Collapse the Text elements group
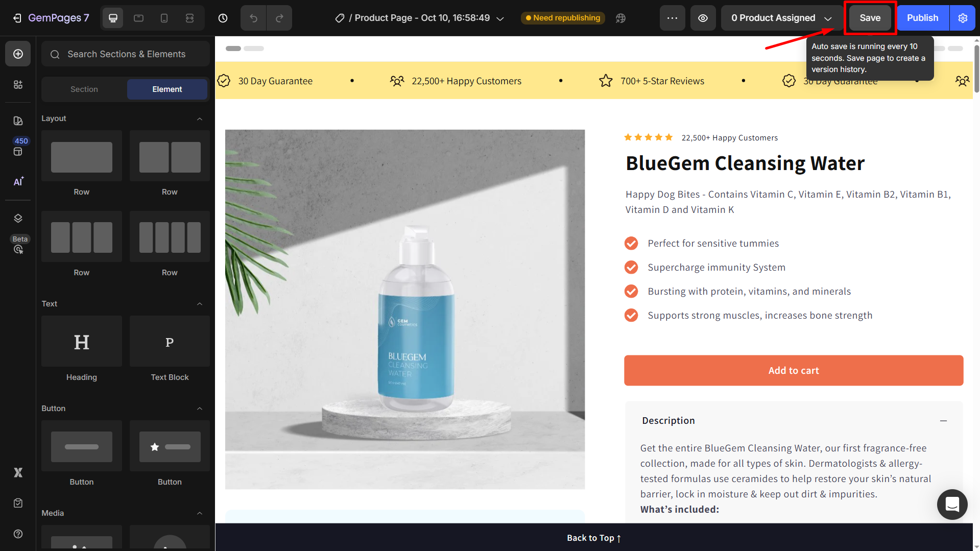Screen dimensions: 980x551 tap(200, 304)
